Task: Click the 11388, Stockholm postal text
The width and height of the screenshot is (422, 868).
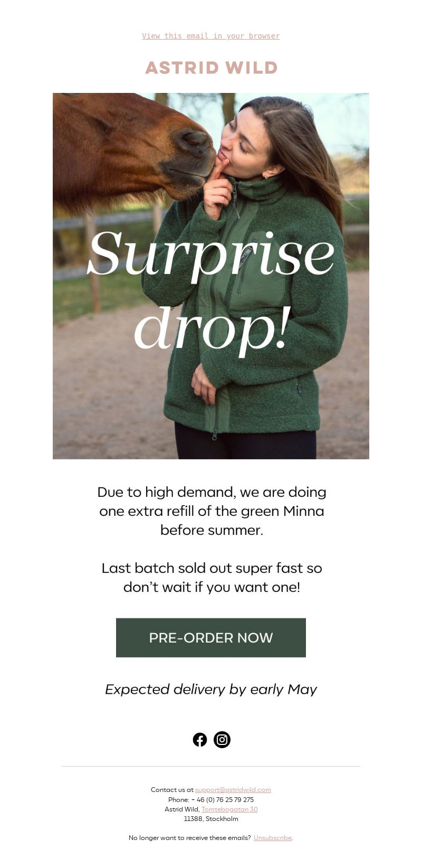Action: pyautogui.click(x=211, y=819)
